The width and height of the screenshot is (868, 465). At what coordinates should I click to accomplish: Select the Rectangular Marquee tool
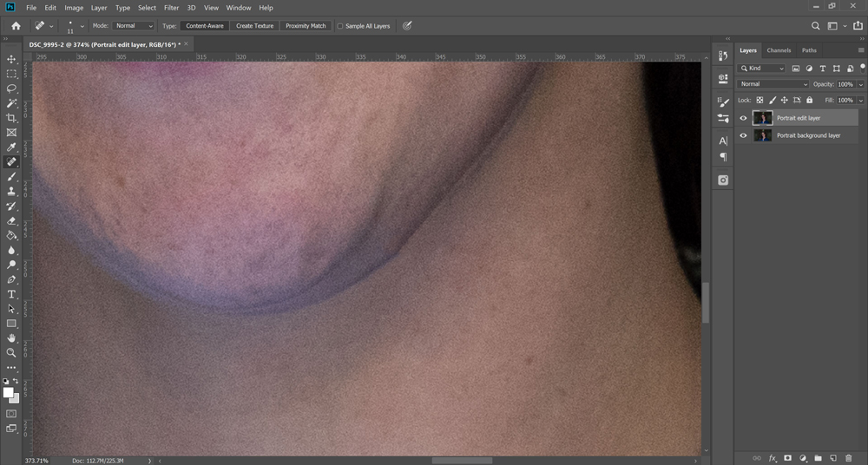pos(11,74)
